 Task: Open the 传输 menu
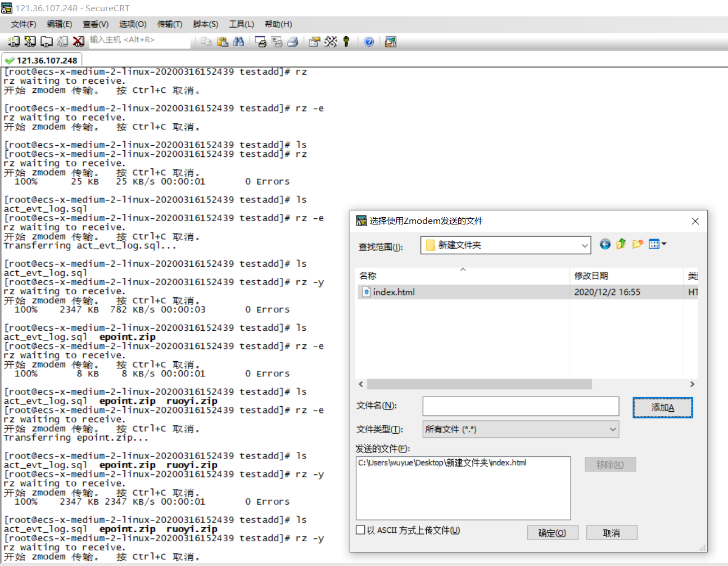point(169,24)
